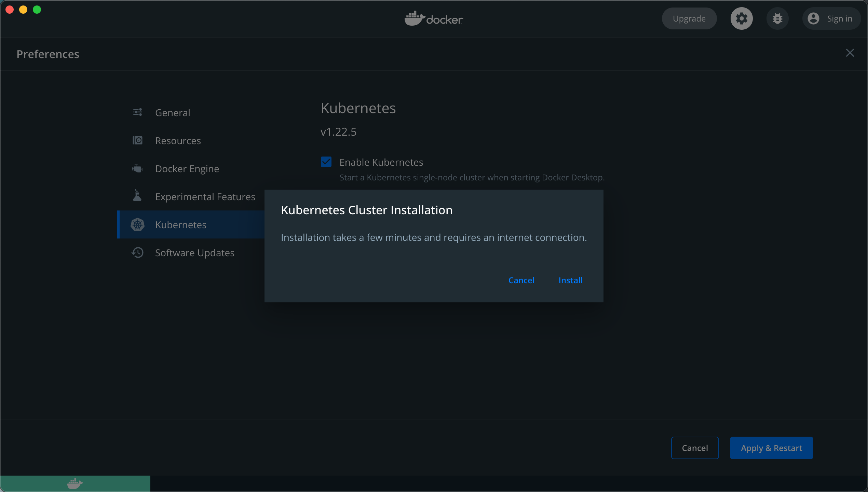The height and width of the screenshot is (492, 868).
Task: Open the General preferences tab
Action: click(172, 112)
